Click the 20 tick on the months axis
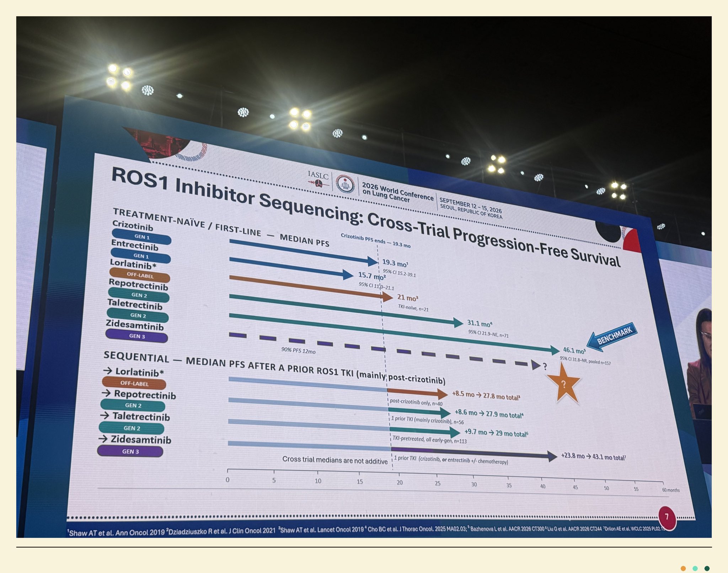 point(400,483)
